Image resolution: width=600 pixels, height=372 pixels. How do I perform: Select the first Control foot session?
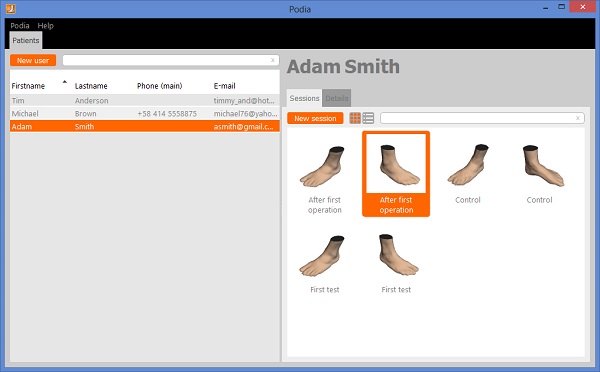pyautogui.click(x=468, y=174)
